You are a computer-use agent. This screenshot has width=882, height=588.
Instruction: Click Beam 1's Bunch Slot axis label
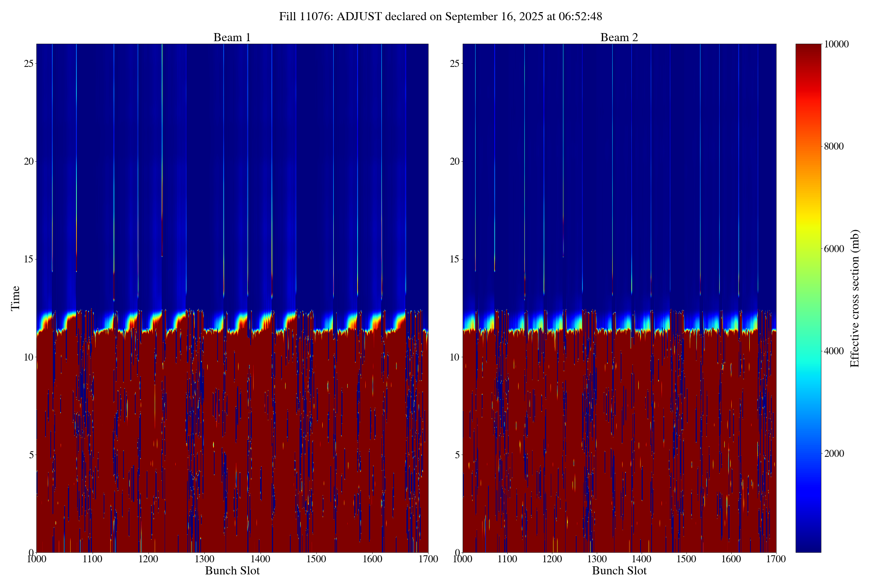[x=232, y=571]
